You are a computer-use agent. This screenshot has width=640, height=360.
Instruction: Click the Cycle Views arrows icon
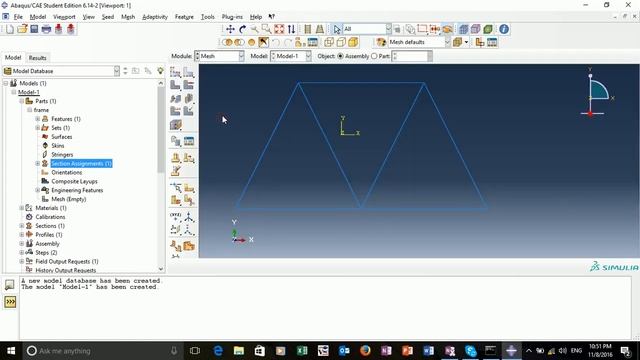(291, 29)
